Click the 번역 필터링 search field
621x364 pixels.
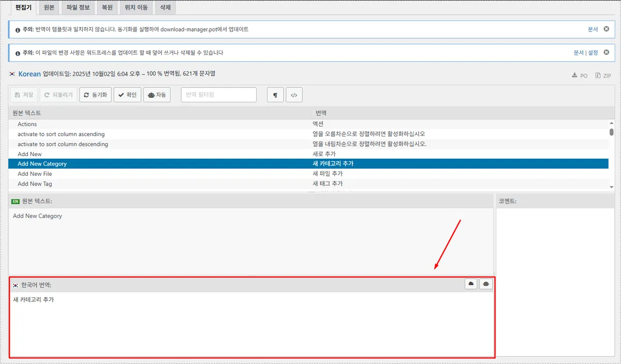tap(218, 95)
